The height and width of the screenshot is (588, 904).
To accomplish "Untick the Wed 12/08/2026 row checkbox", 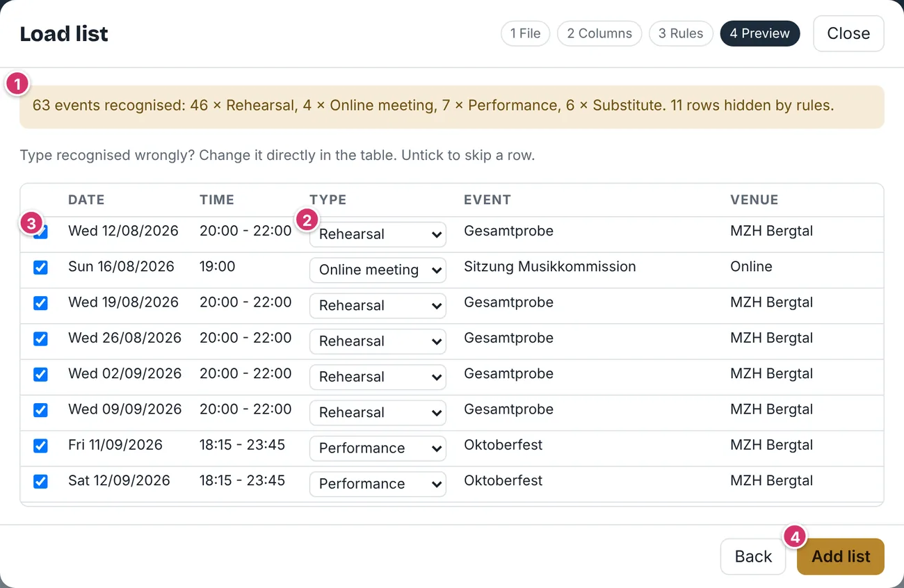I will 41,232.
